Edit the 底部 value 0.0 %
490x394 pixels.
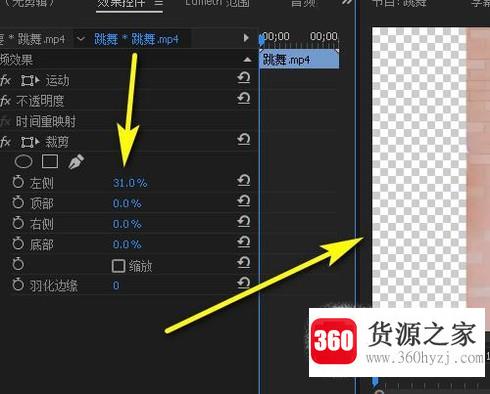pyautogui.click(x=127, y=244)
